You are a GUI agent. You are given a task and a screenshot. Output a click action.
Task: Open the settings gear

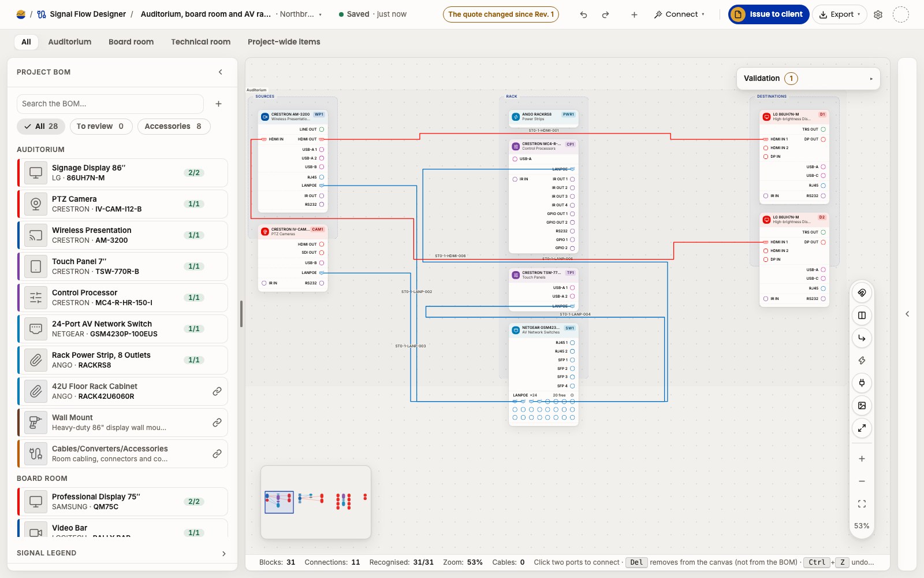pos(878,14)
